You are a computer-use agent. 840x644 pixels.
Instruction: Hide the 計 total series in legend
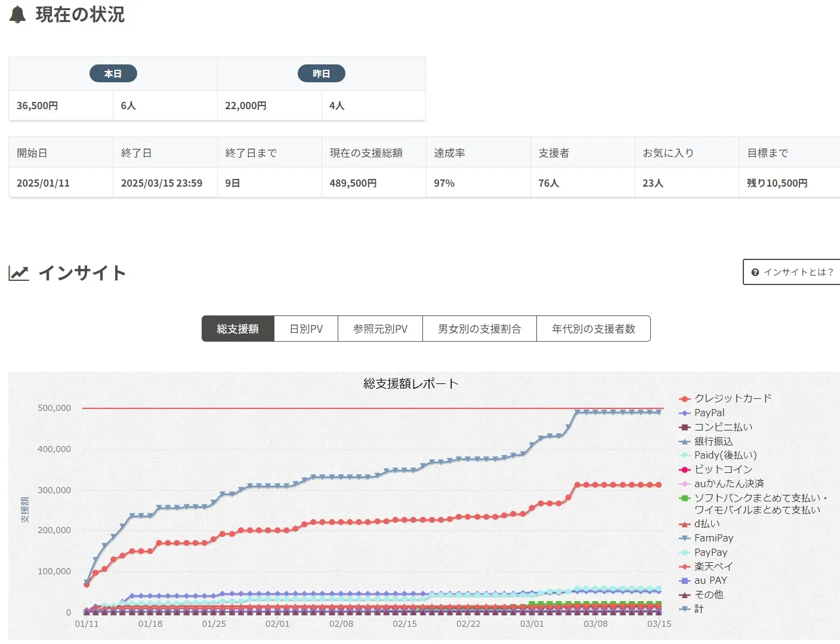[x=699, y=609]
